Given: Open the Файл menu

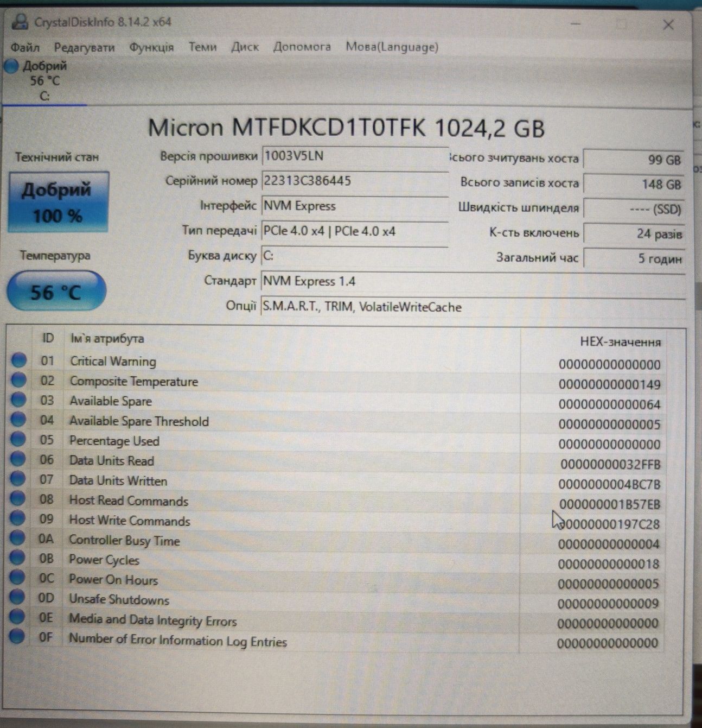Looking at the screenshot, I should 25,47.
